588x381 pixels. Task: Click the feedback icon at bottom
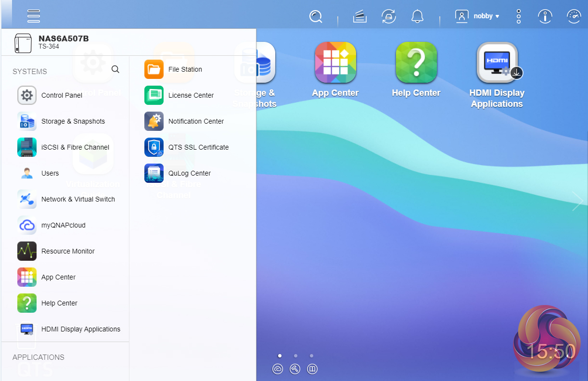click(x=312, y=369)
